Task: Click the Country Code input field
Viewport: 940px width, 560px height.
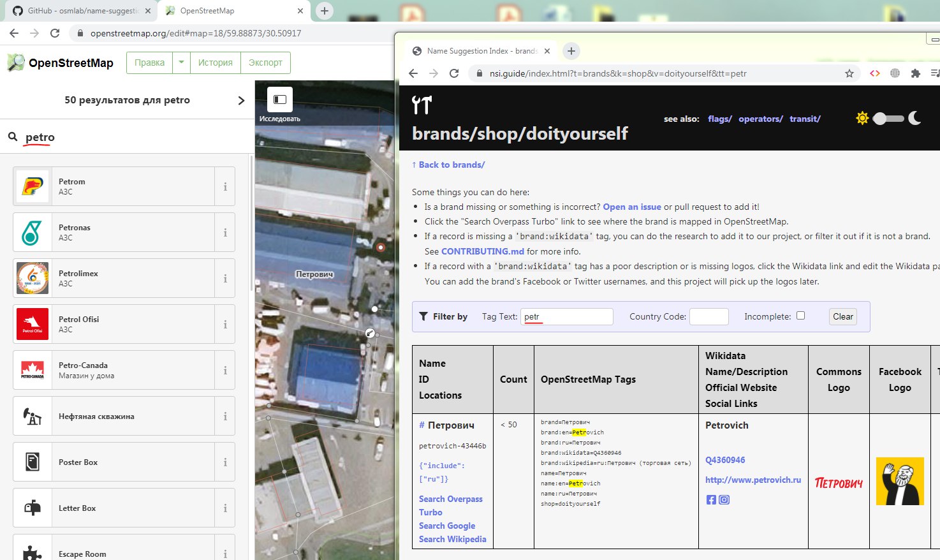Action: point(709,316)
